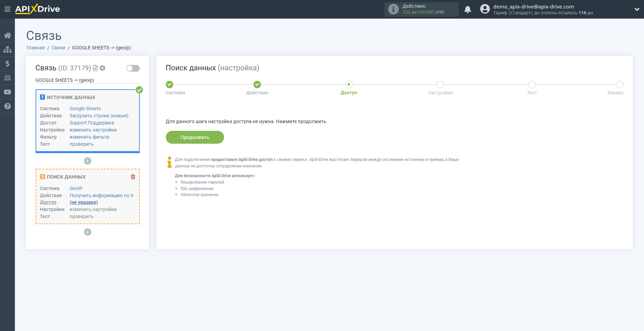Open Главная breadcrumb link
Image resolution: width=644 pixels, height=331 pixels.
coord(36,48)
